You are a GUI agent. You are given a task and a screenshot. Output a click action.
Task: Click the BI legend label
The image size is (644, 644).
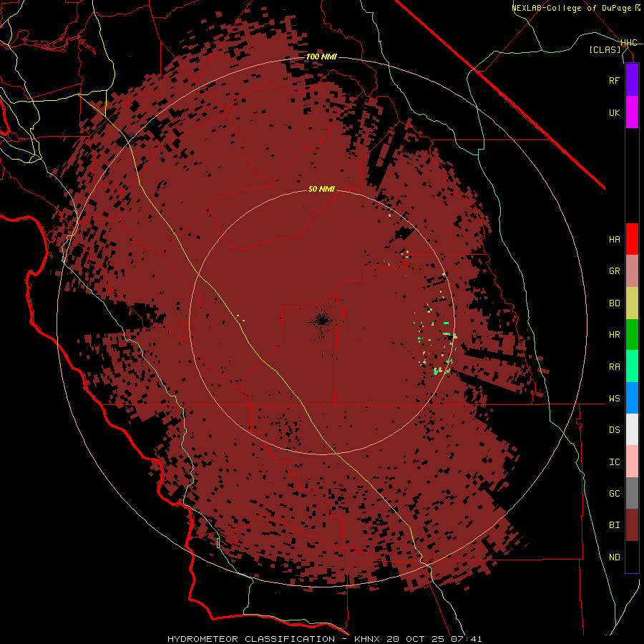614,525
